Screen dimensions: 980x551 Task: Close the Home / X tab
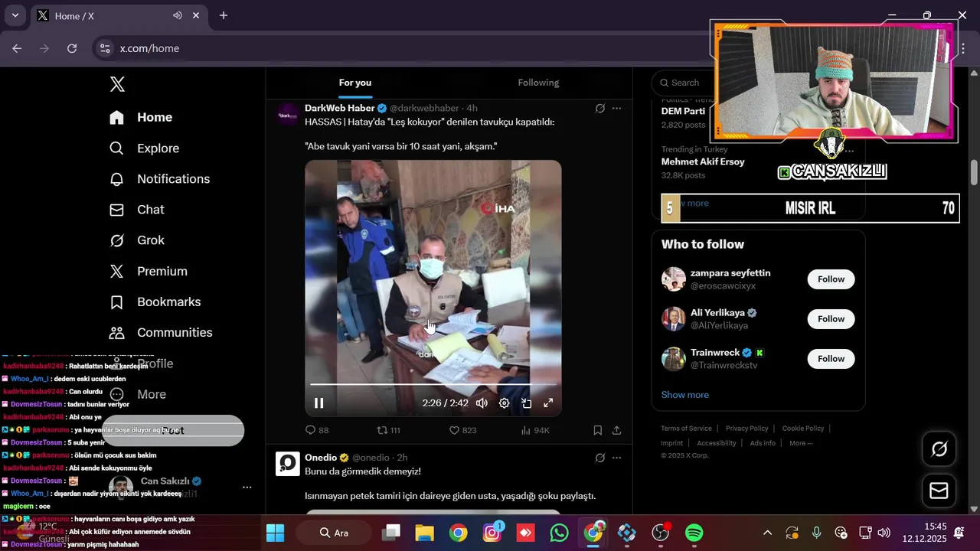(196, 15)
